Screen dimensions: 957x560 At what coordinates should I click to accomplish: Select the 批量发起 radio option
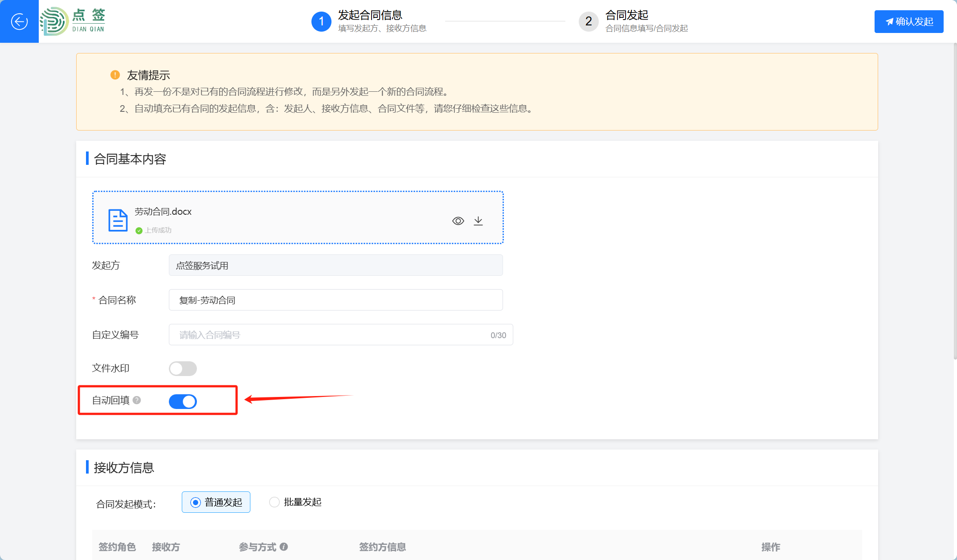[x=295, y=502]
